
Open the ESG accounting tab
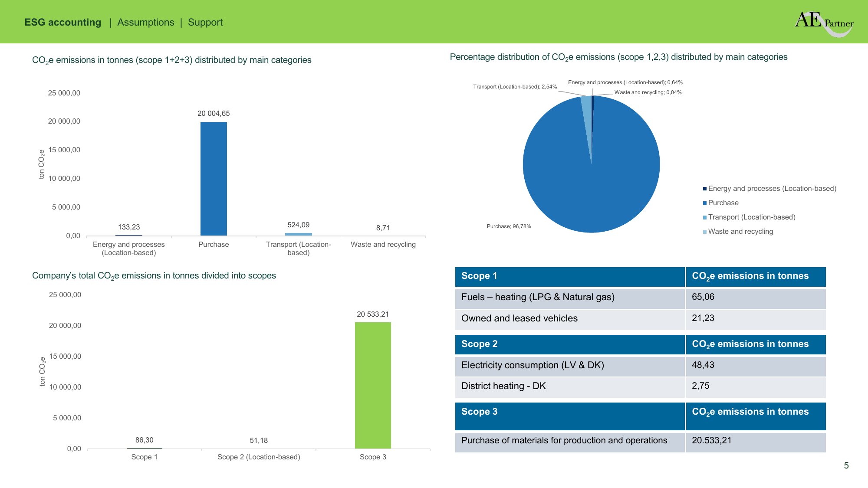(63, 22)
